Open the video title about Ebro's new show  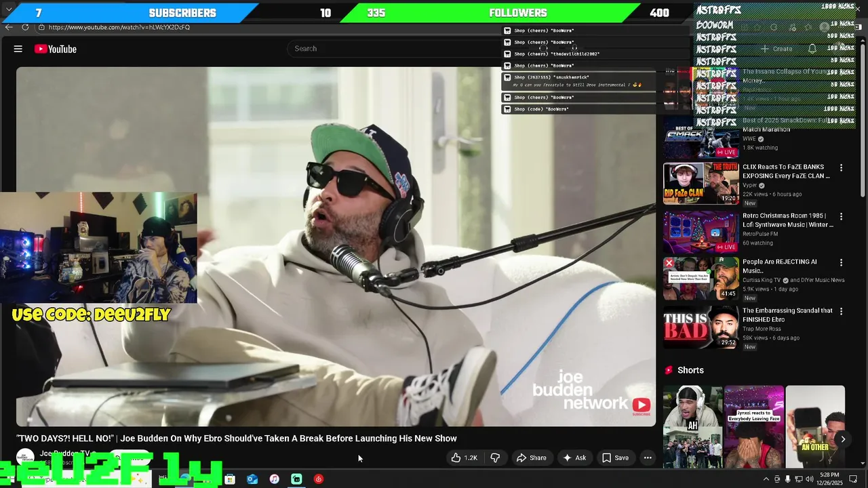click(x=237, y=439)
